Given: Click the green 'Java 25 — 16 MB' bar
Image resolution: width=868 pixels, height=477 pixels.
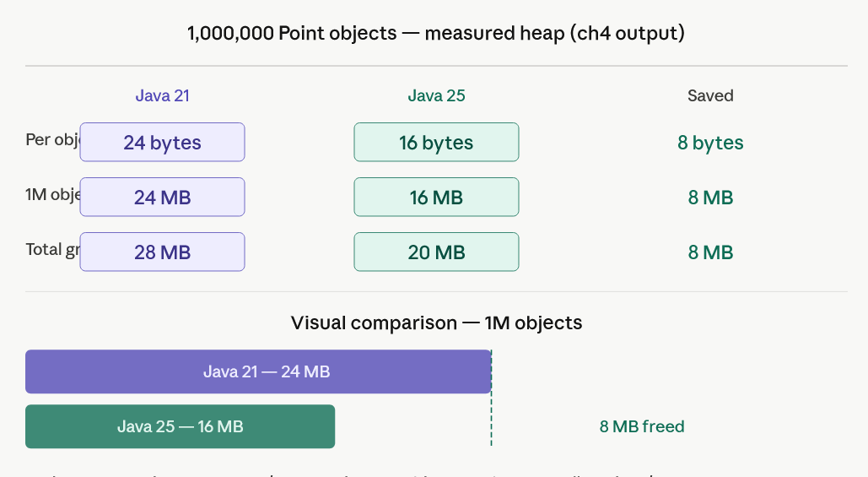Looking at the screenshot, I should (180, 426).
